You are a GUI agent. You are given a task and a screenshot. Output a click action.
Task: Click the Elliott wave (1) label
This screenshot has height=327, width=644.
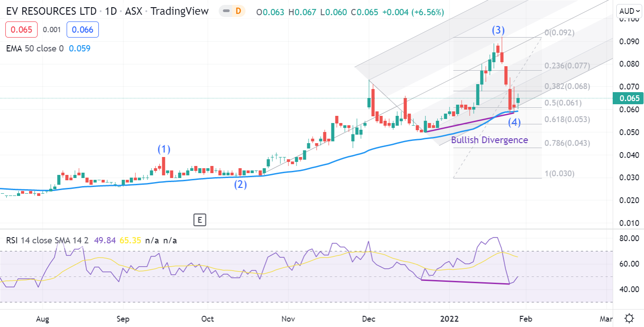pyautogui.click(x=164, y=149)
